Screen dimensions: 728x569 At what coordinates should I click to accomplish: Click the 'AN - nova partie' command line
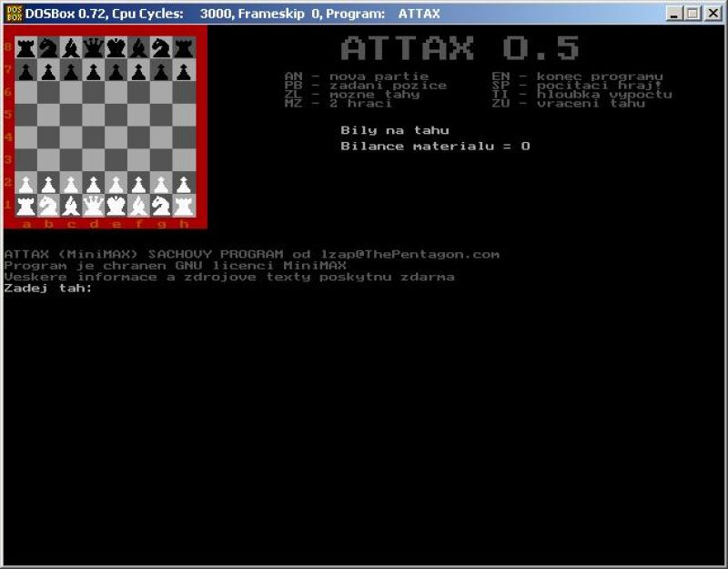coord(357,76)
